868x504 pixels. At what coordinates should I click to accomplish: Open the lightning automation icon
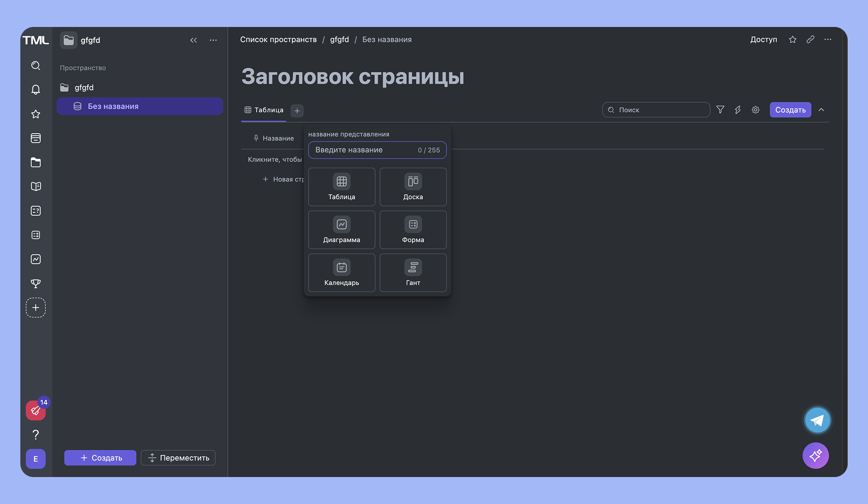pos(738,110)
